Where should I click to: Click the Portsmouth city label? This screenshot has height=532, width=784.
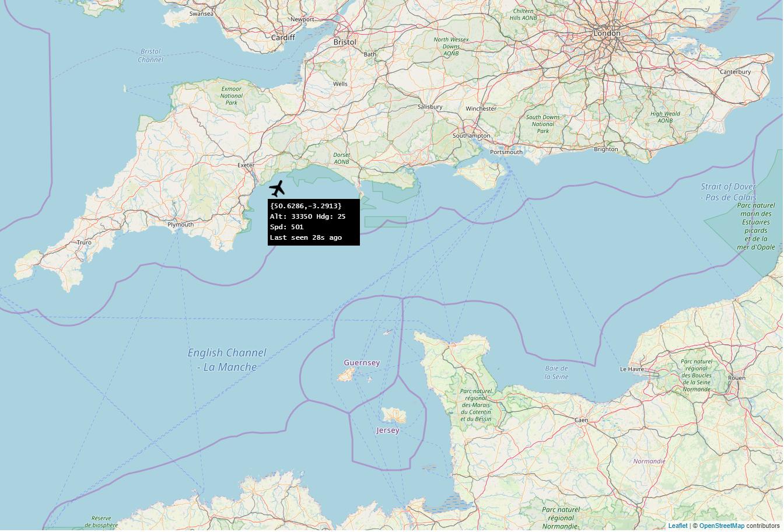coord(506,152)
